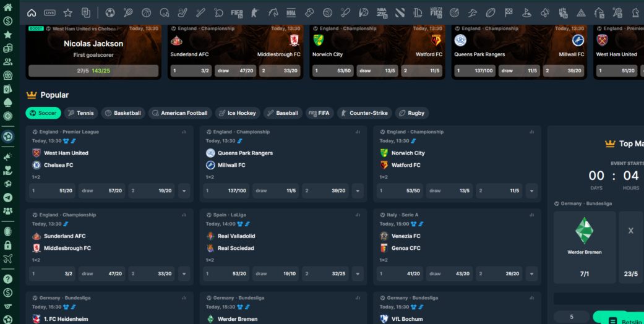Expand more markets for Real Valladolid vs Real Sociedad
This screenshot has width=644, height=324.
[358, 274]
